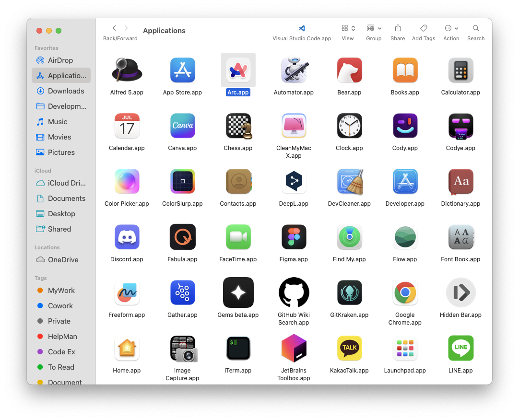This screenshot has height=420, width=519.
Task: Select the Automator.app robot icon
Action: point(294,70)
